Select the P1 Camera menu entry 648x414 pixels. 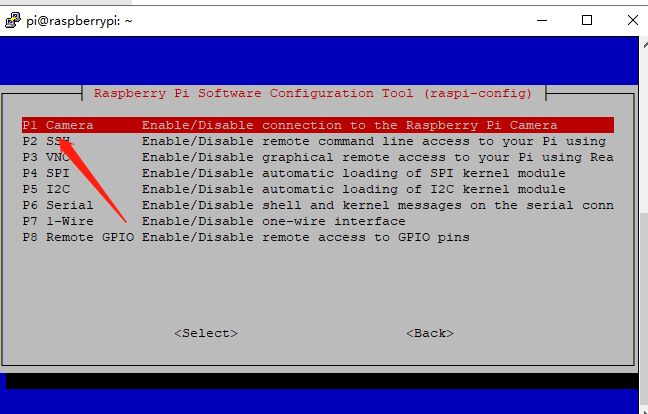pyautogui.click(x=318, y=125)
